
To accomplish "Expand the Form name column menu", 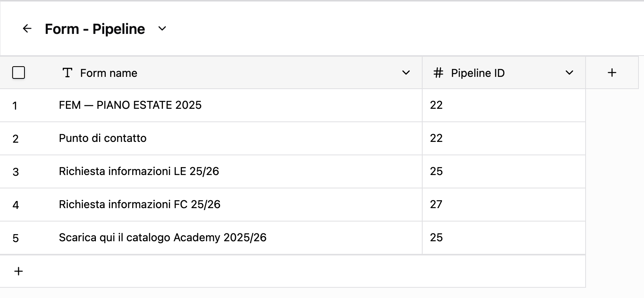I will (406, 73).
